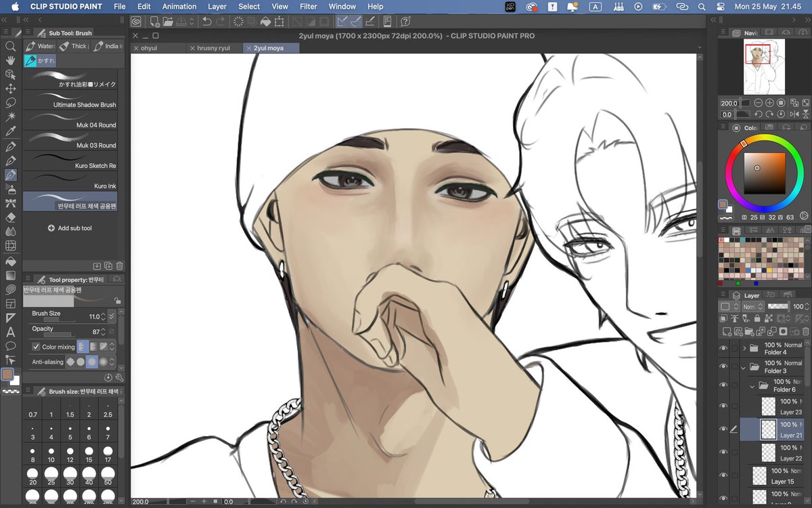Hide Layer 23 using eye icon
This screenshot has width=812, height=508.
pyautogui.click(x=723, y=406)
